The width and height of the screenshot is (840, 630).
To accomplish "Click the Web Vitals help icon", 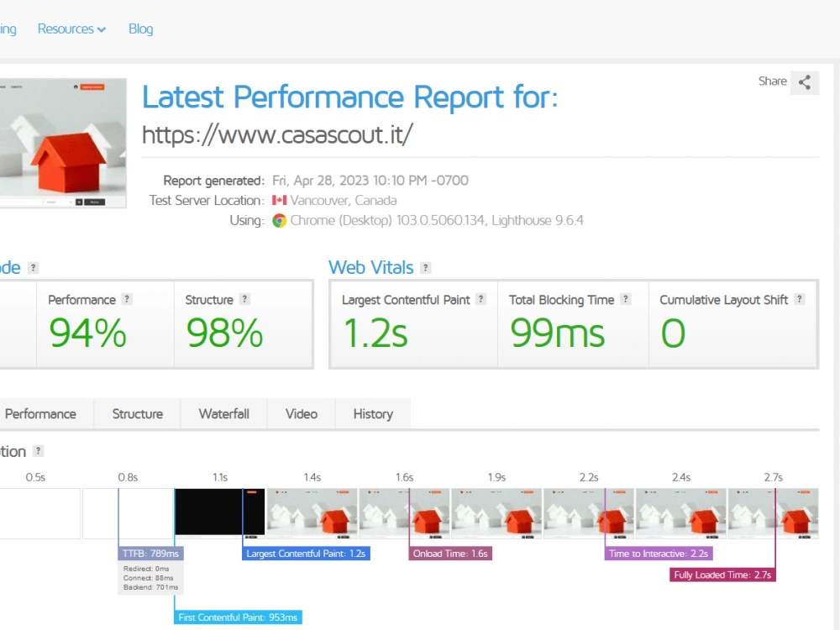I will coord(425,268).
